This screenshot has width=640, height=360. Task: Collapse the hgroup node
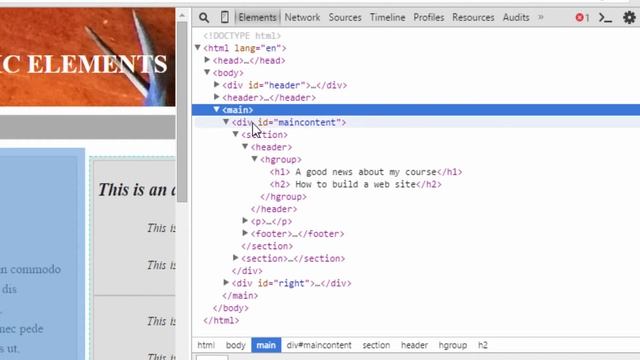click(254, 159)
